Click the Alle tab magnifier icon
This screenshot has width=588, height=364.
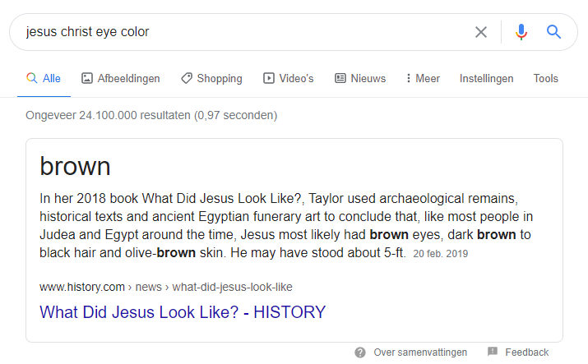[32, 79]
